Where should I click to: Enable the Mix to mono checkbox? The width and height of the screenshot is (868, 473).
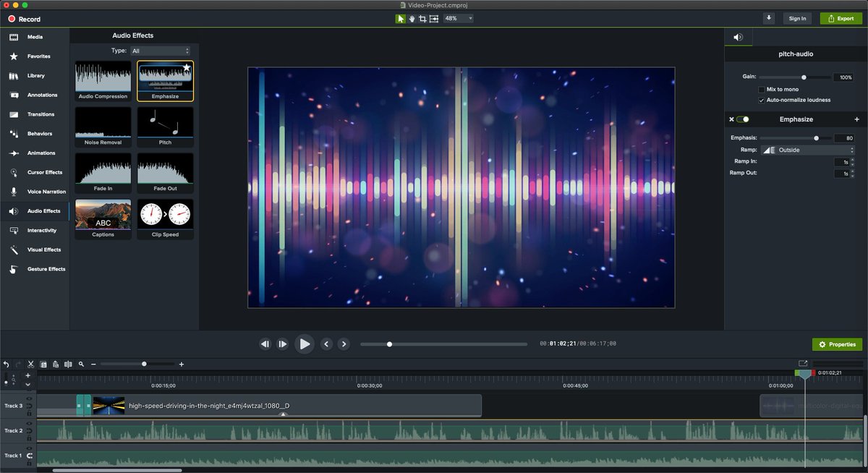[x=761, y=89]
